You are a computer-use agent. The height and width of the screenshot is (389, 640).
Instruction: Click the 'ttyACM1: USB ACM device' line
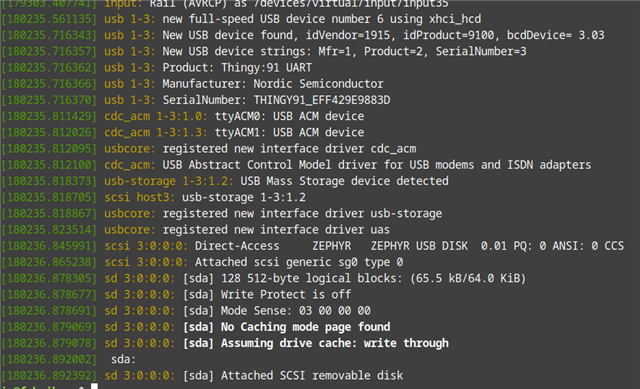(x=289, y=133)
